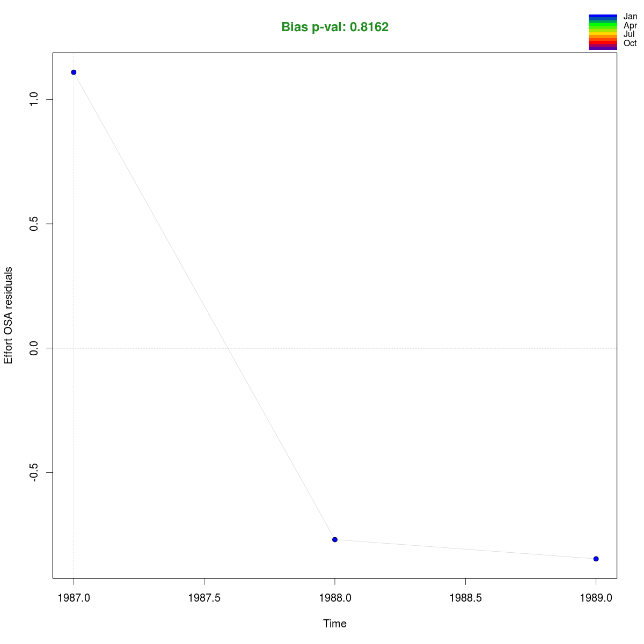644x644 pixels.
Task: Select the Jul legend label
Action: click(629, 34)
